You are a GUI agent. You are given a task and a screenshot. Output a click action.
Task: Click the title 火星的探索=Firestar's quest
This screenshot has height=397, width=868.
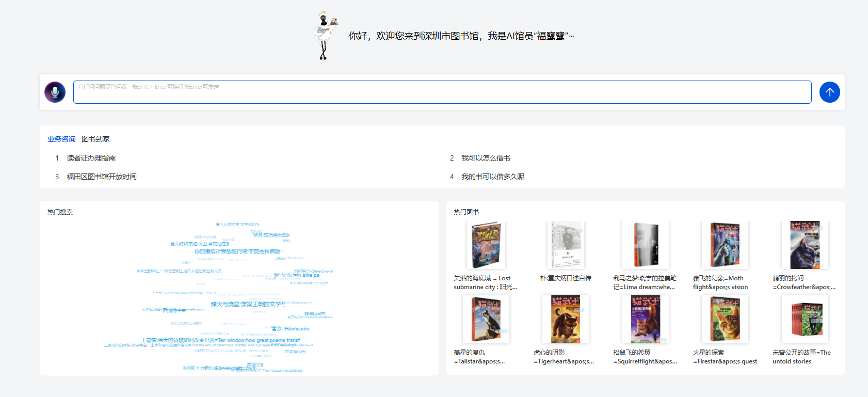725,357
